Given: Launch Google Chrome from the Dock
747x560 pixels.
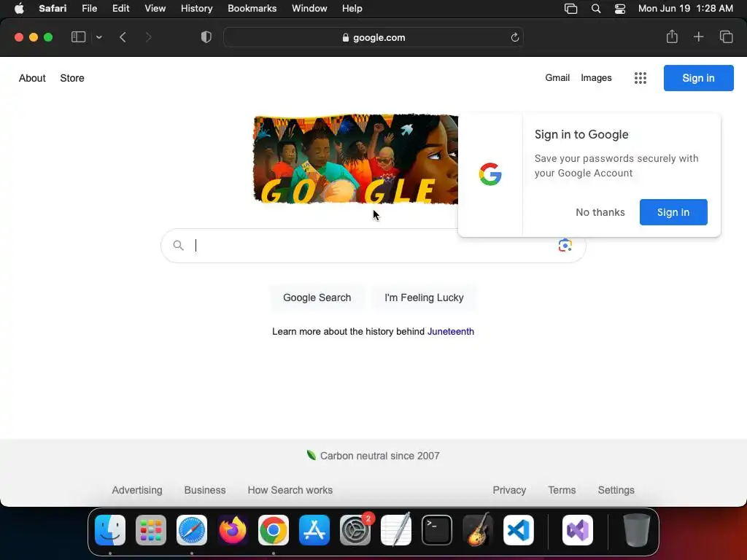Looking at the screenshot, I should pos(274,530).
